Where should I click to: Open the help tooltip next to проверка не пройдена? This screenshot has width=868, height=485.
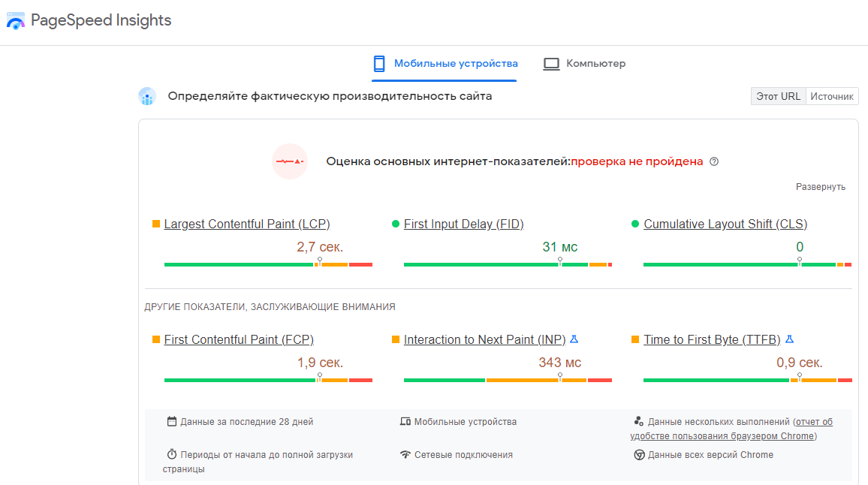tap(713, 161)
